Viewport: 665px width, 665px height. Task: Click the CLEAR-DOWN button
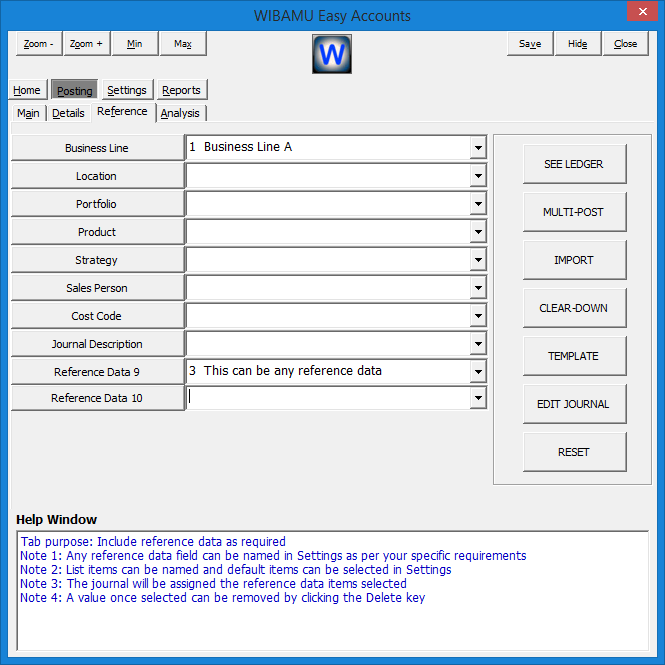click(x=574, y=308)
